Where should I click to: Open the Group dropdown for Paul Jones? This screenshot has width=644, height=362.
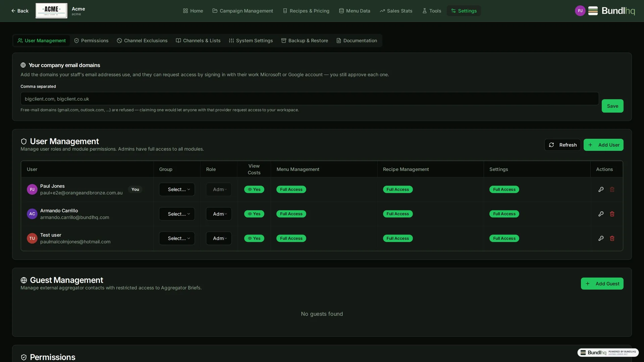(177, 189)
